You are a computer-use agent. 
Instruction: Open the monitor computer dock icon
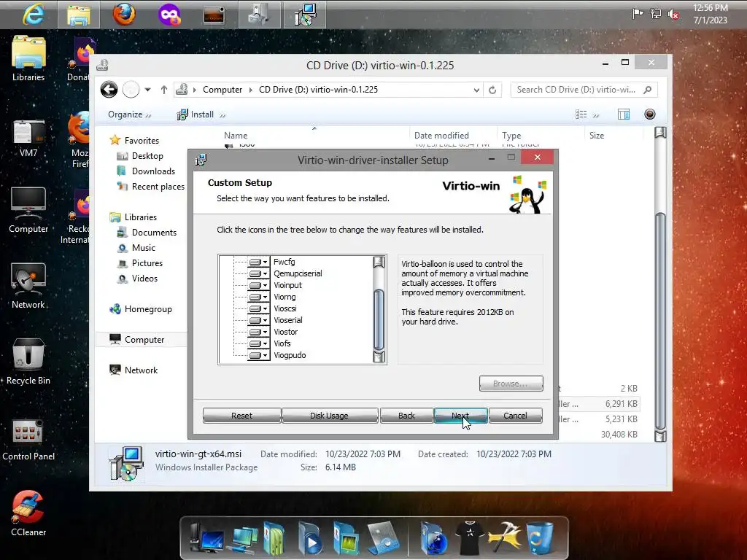tap(206, 538)
